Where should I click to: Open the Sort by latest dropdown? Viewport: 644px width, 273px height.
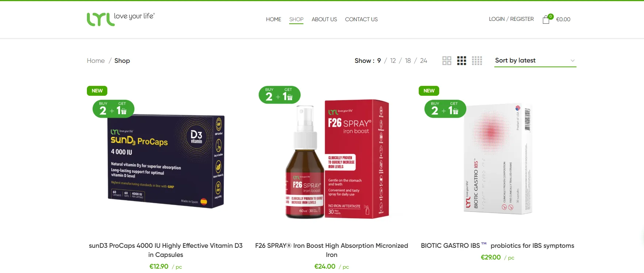535,61
